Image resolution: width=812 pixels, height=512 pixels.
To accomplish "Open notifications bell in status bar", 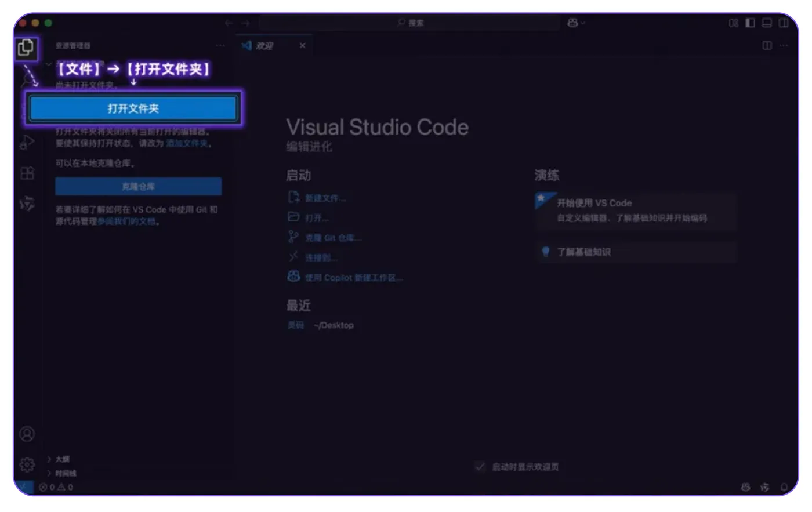I will 784,487.
